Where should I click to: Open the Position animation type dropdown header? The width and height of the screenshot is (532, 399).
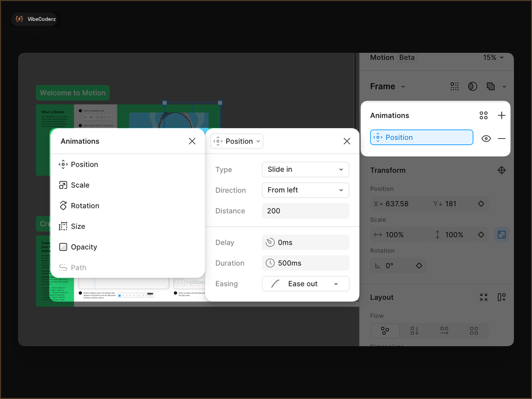pos(237,141)
